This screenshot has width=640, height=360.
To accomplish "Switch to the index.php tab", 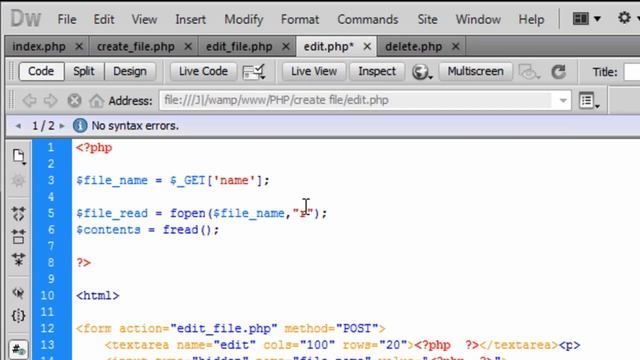I will [x=39, y=47].
